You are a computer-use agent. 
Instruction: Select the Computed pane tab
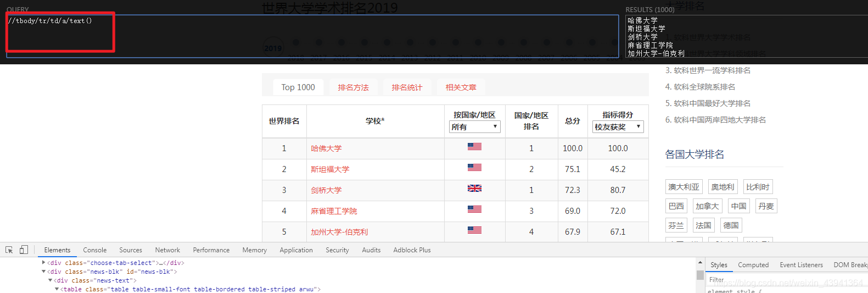tap(753, 265)
